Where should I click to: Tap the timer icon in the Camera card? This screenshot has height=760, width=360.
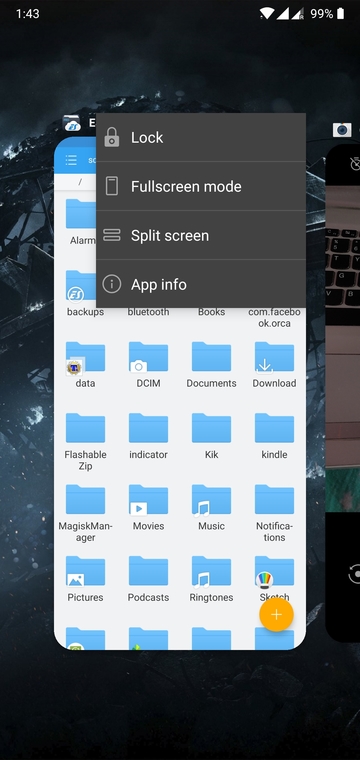[x=355, y=164]
